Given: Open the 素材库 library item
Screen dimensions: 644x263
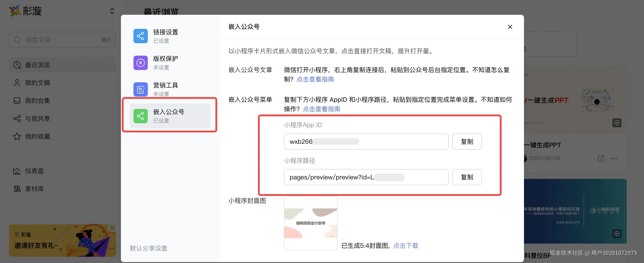Looking at the screenshot, I should pos(34,189).
